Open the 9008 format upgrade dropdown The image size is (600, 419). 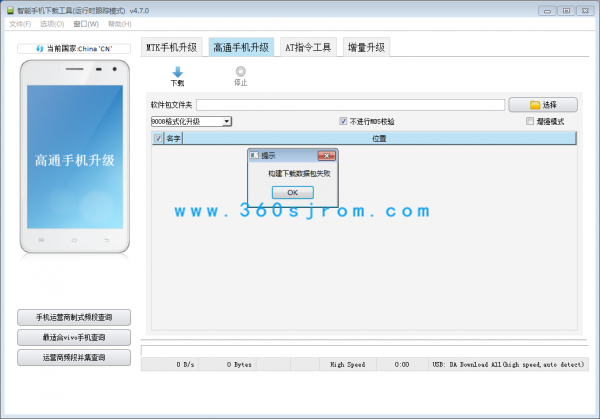coord(191,122)
